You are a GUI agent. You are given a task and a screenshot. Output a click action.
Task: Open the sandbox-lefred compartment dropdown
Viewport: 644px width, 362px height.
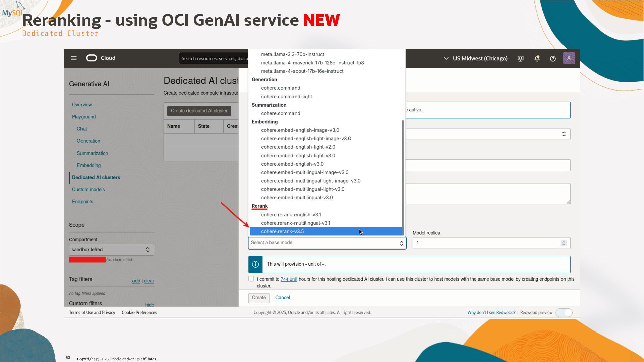click(x=111, y=250)
